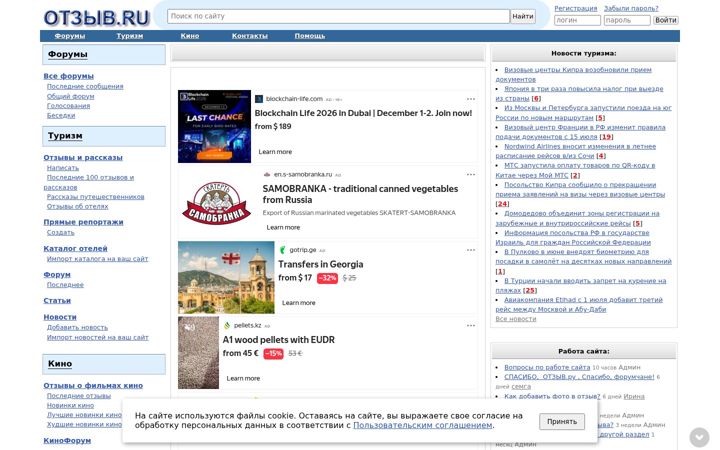Click Добавить новость link
720x450 pixels.
click(x=77, y=327)
